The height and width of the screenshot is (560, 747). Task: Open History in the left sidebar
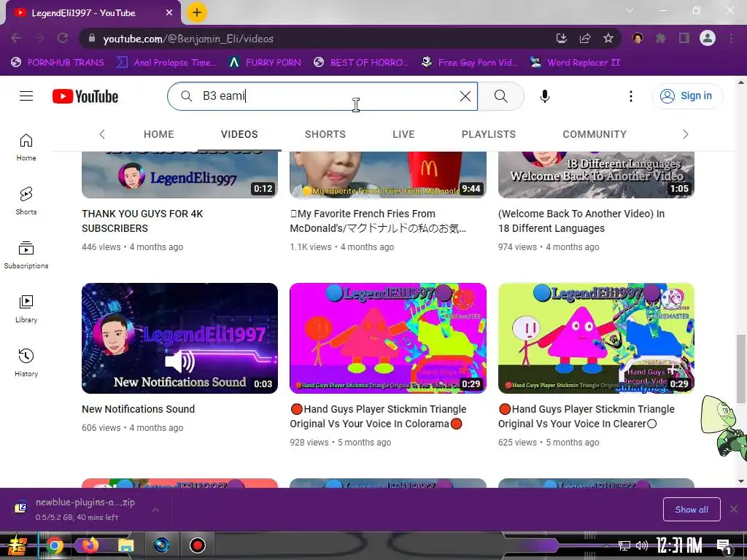click(26, 362)
